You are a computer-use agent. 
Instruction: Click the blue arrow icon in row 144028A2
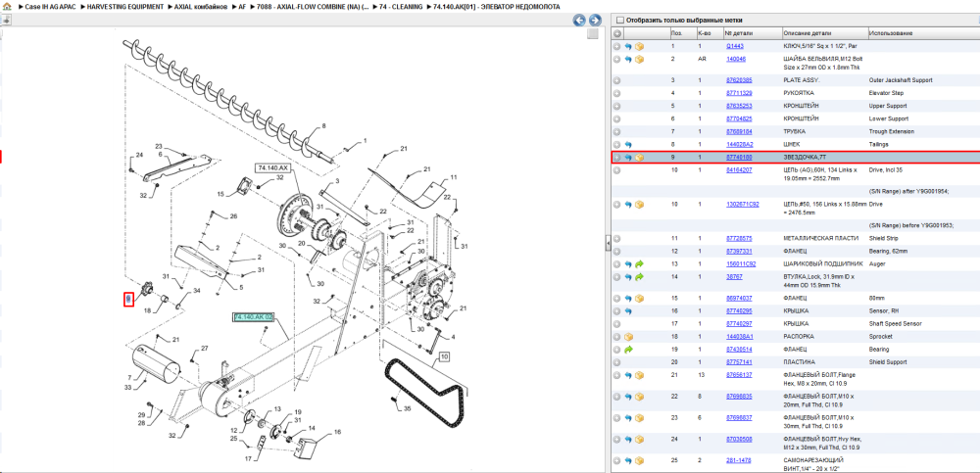point(628,144)
